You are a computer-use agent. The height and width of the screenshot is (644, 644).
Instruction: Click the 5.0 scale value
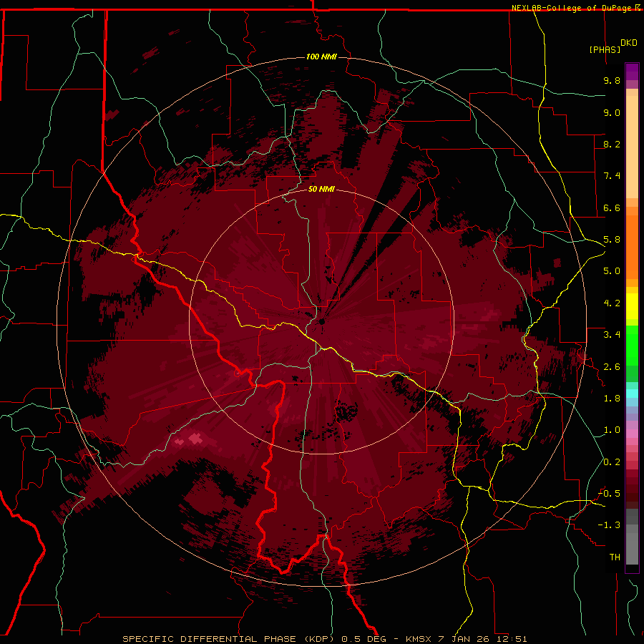(612, 271)
